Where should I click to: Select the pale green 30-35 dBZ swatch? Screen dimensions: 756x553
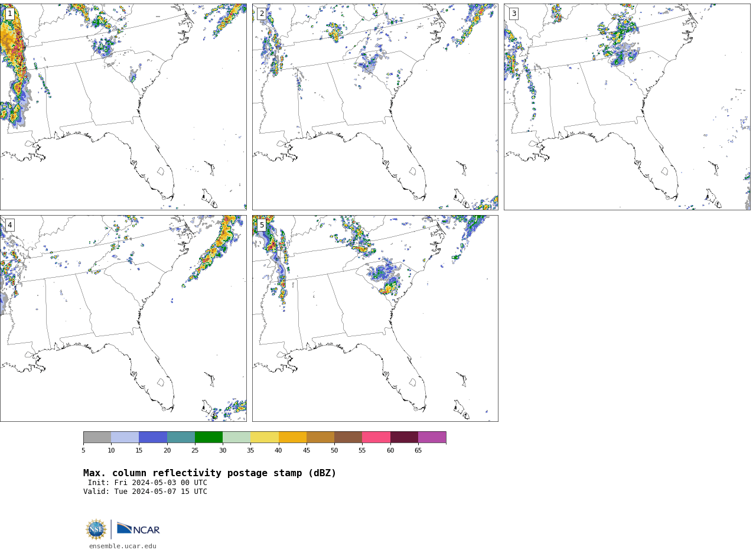237,437
